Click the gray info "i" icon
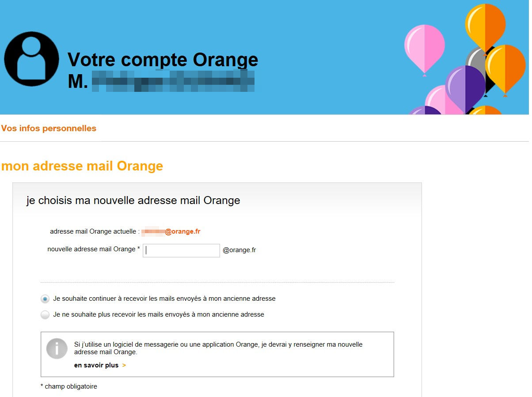Image resolution: width=532 pixels, height=397 pixels. pyautogui.click(x=57, y=348)
